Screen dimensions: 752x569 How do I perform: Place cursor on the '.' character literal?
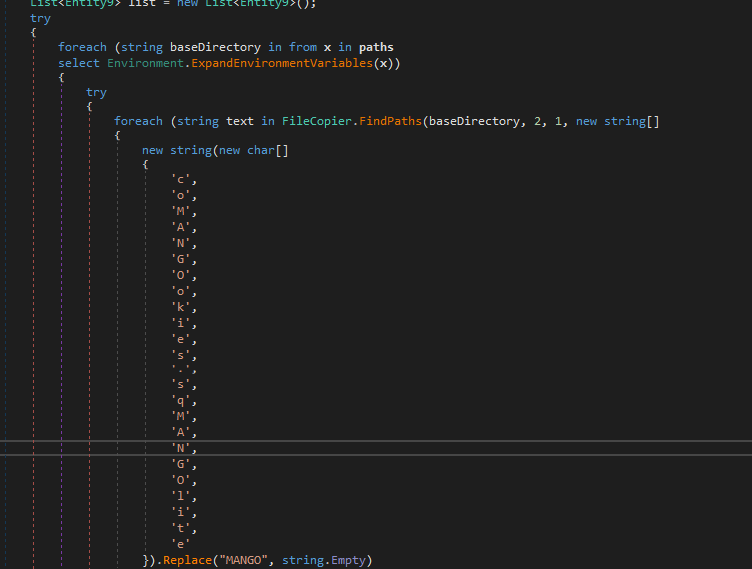[x=181, y=369]
